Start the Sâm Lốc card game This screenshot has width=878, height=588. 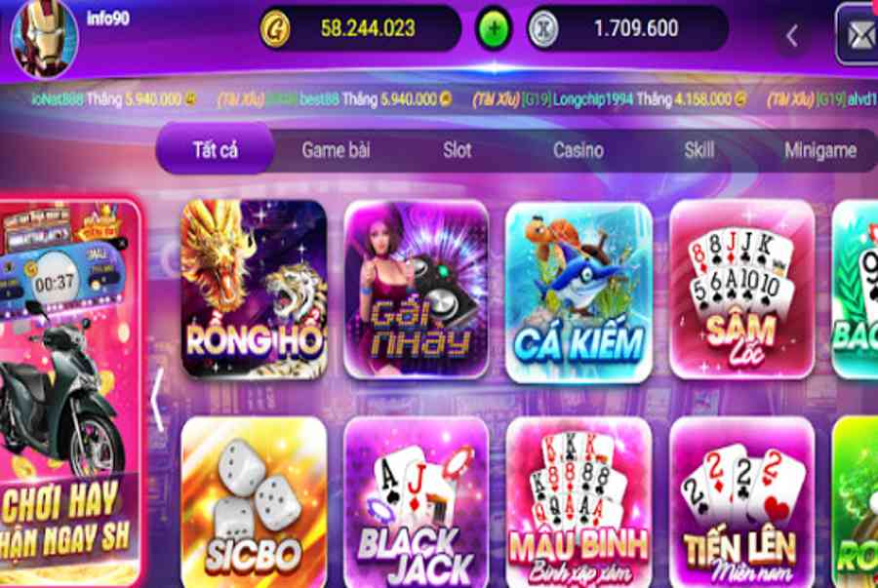[741, 290]
